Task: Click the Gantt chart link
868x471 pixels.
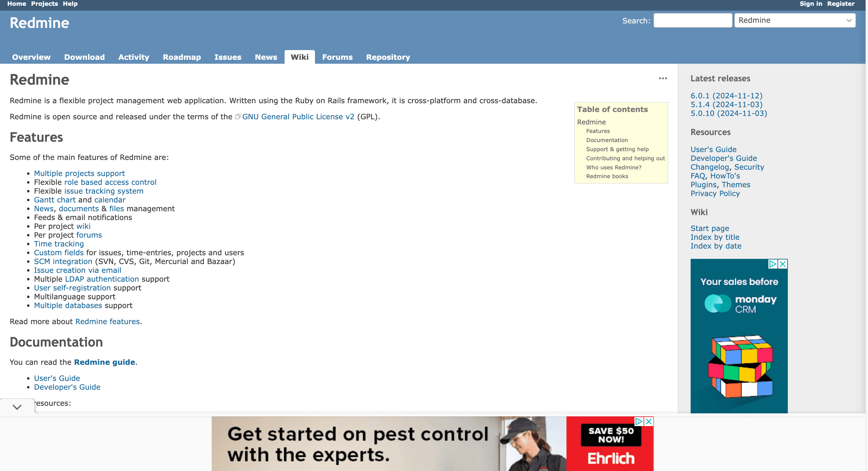Action: coord(55,199)
